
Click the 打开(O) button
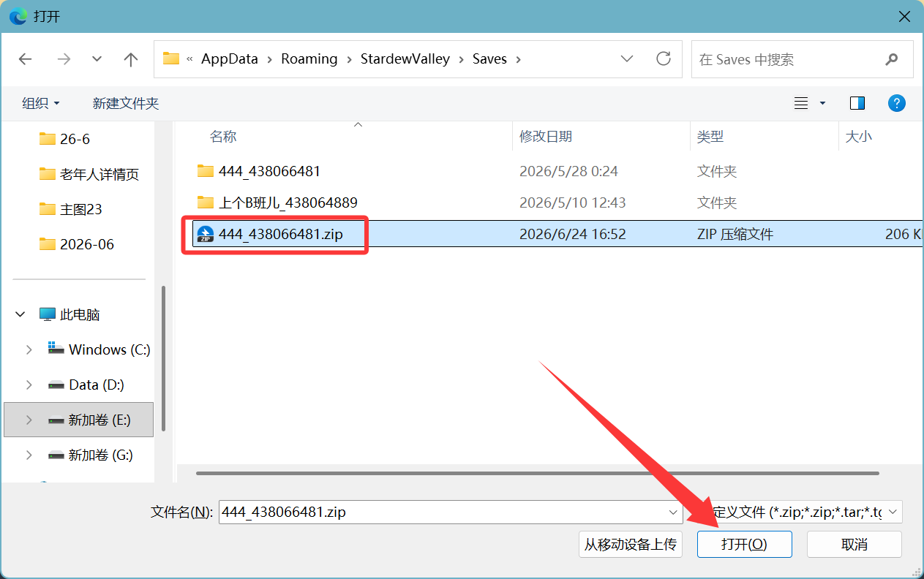[x=745, y=544]
